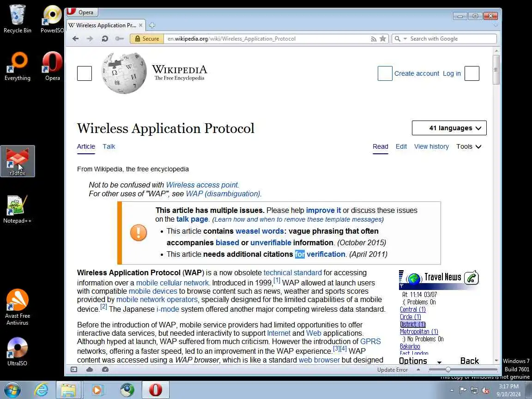Open the Opera desktop shortcut
Viewport: 532px width, 399px height.
(x=52, y=66)
